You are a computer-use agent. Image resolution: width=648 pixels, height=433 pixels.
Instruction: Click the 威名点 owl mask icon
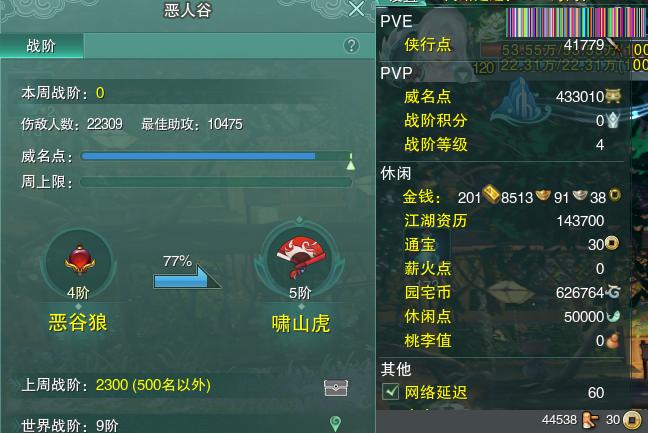click(613, 95)
